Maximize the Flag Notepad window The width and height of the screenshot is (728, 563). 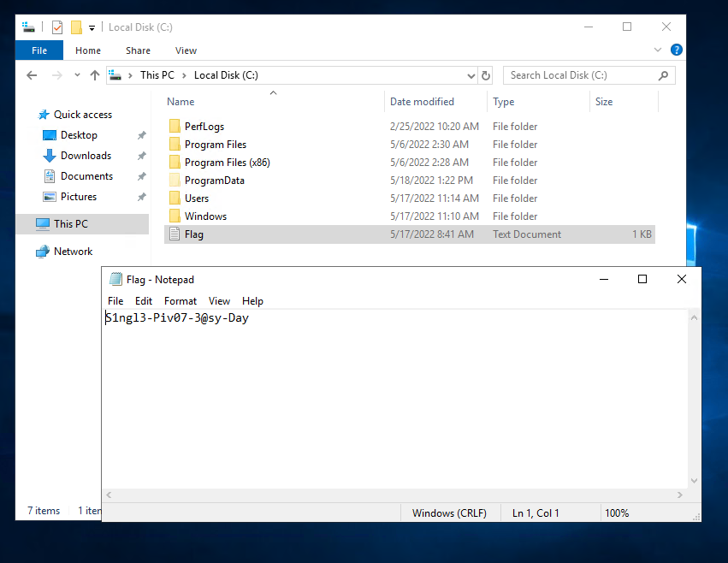[x=642, y=279]
